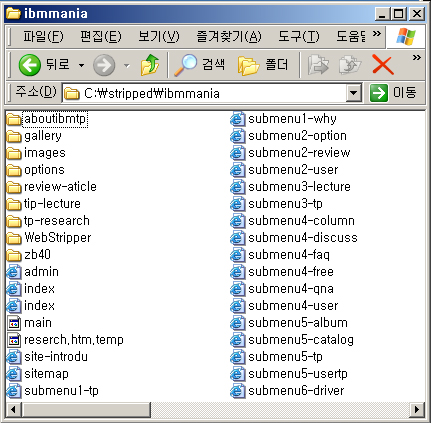Open the Favorites (즐겨찾기) menu

coord(229,36)
